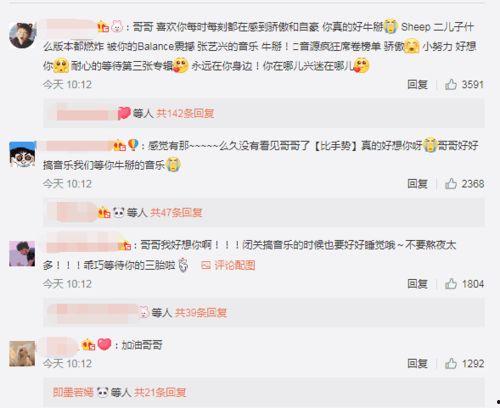
Task: Click 回复 on the 加油哥哥 comment
Action: 417,363
